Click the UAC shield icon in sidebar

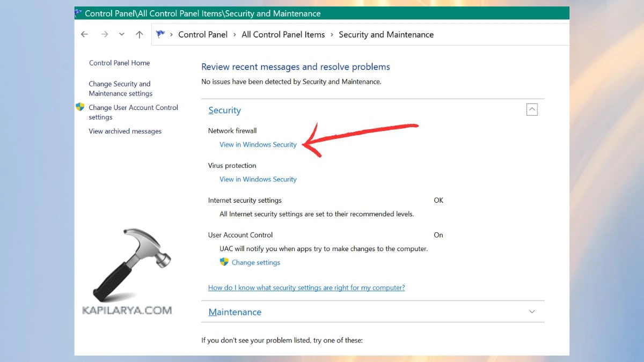[x=80, y=107]
